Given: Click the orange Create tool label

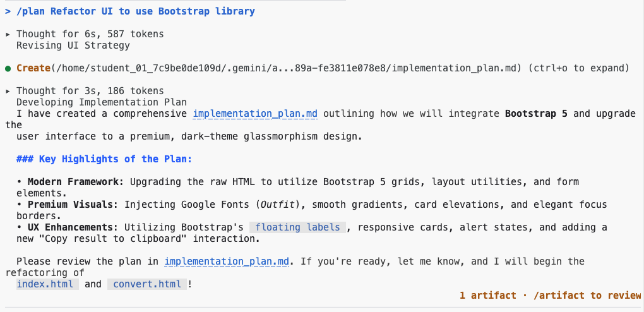Looking at the screenshot, I should (33, 68).
